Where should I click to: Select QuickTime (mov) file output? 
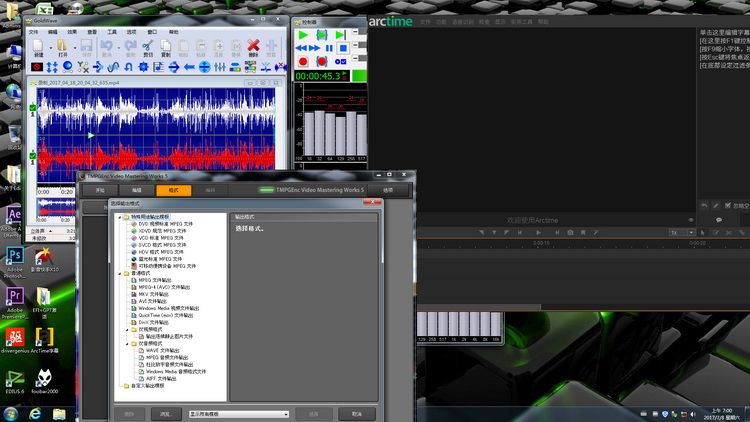click(x=166, y=316)
